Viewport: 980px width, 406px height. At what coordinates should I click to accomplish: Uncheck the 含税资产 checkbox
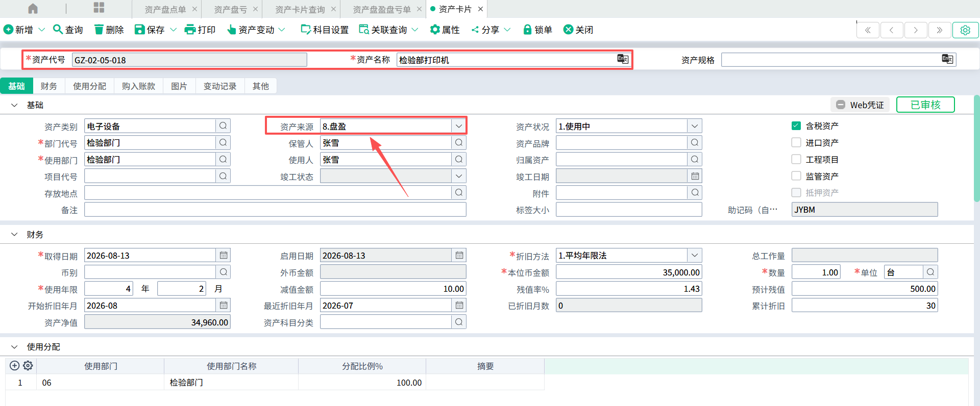click(x=796, y=125)
